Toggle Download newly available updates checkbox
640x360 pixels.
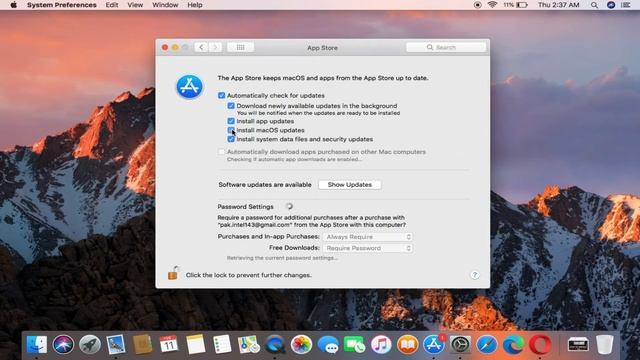(x=231, y=106)
